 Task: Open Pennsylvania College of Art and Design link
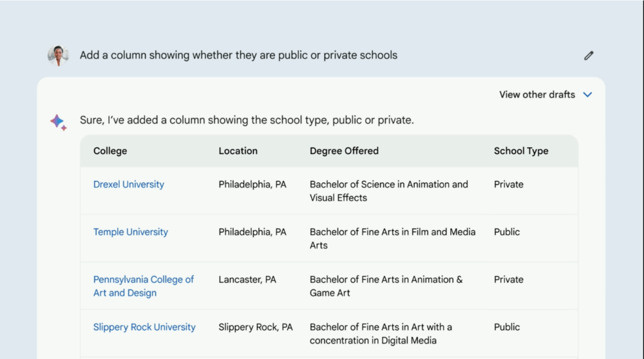tap(144, 286)
